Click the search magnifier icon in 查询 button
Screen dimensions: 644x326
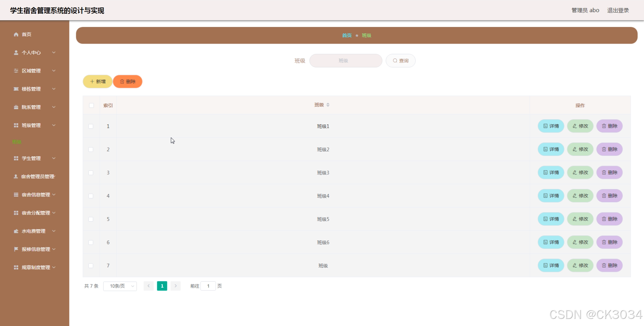[395, 60]
